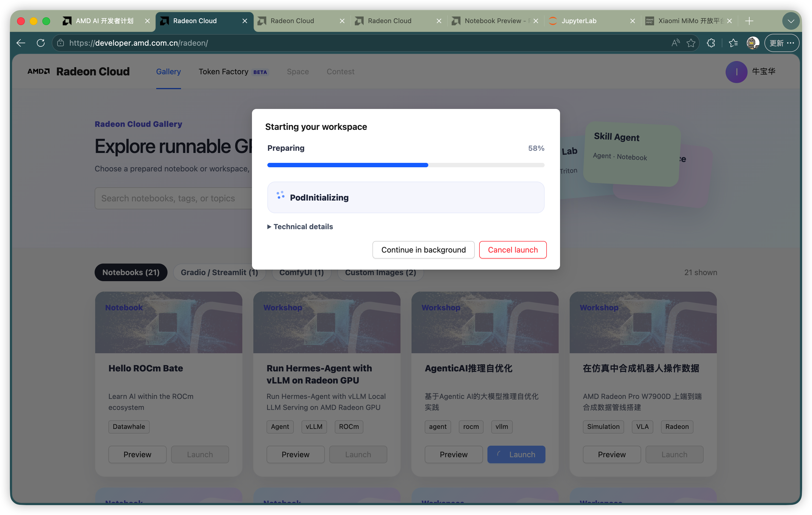Image resolution: width=812 pixels, height=515 pixels.
Task: Click the loading Launch button for AgenticAI
Action: click(x=516, y=455)
